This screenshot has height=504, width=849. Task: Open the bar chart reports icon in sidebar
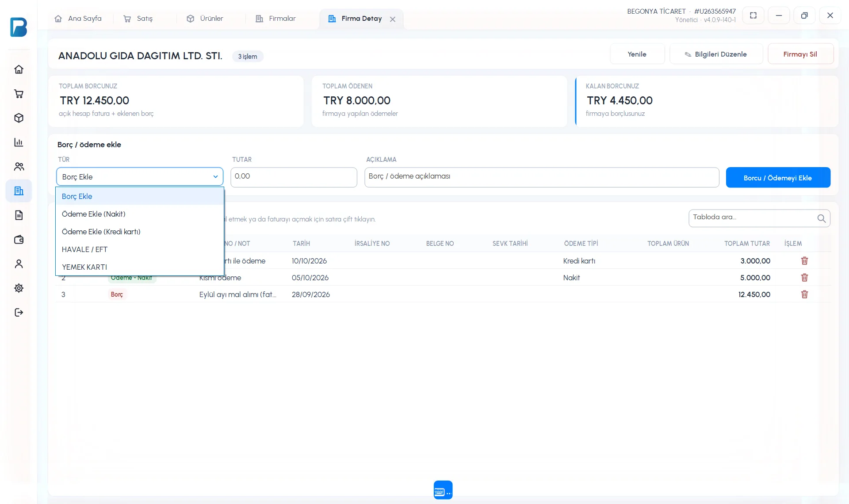[x=19, y=142]
